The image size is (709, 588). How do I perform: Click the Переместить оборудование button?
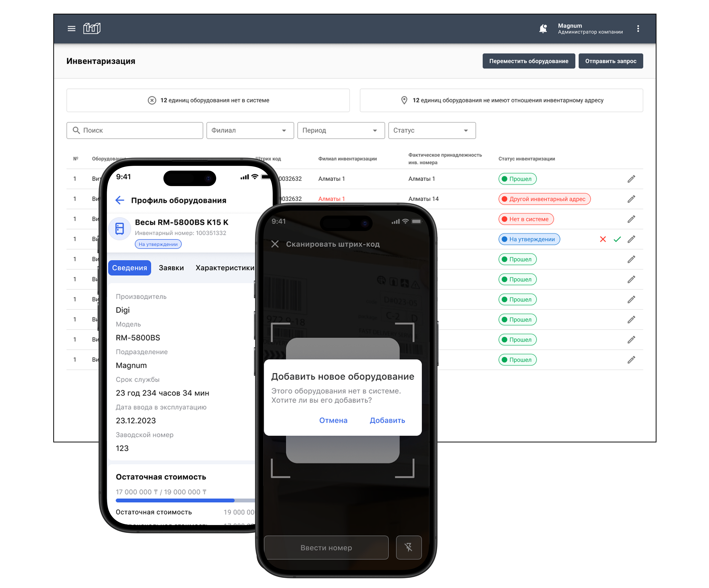click(x=528, y=61)
